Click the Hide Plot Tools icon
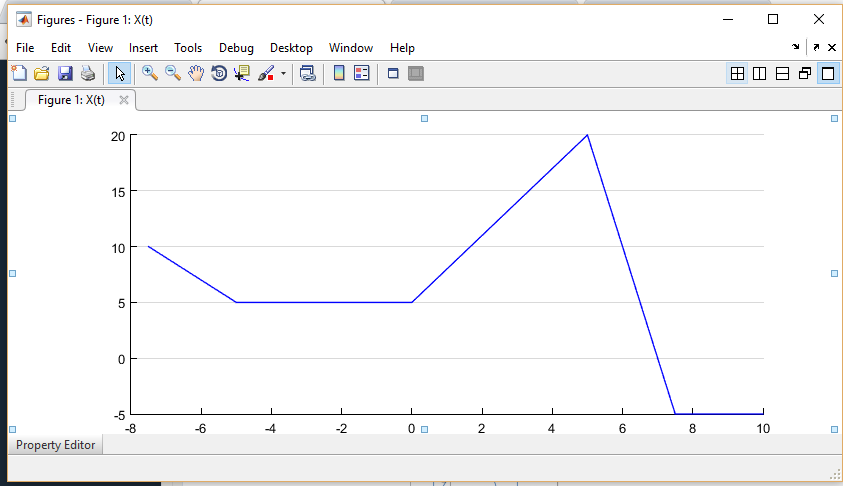The height and width of the screenshot is (486, 843). point(393,73)
